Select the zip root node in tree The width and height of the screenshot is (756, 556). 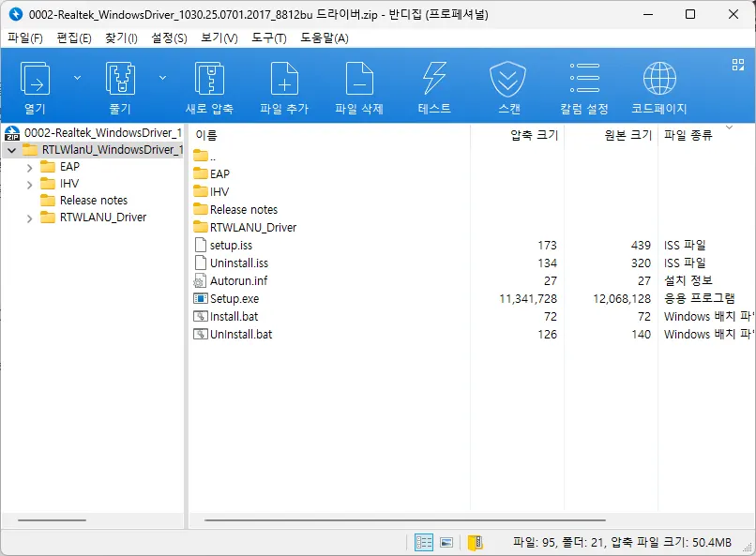94,133
